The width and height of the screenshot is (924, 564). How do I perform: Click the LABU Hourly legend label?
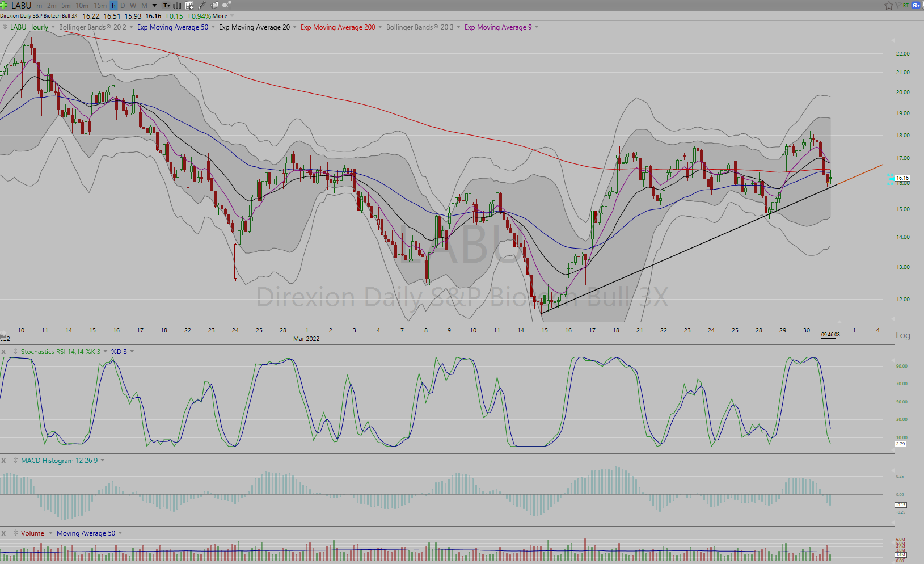[29, 27]
